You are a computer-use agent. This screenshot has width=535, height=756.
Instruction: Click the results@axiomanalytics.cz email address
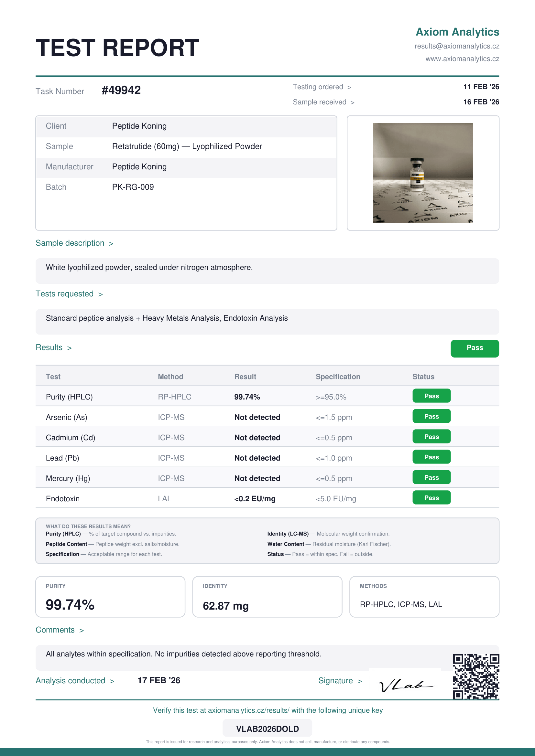click(457, 46)
